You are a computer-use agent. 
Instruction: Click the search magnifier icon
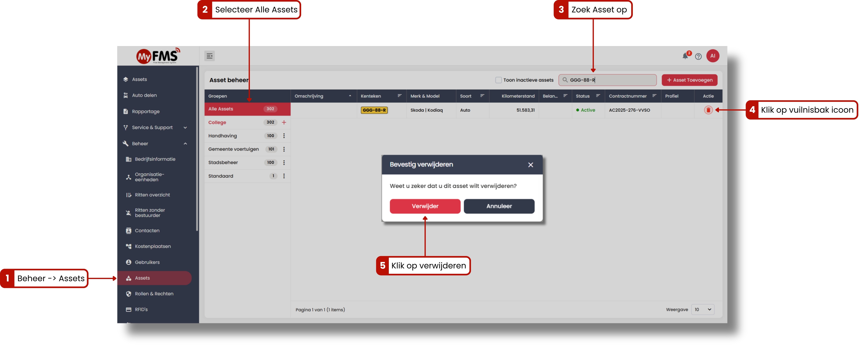pyautogui.click(x=565, y=80)
